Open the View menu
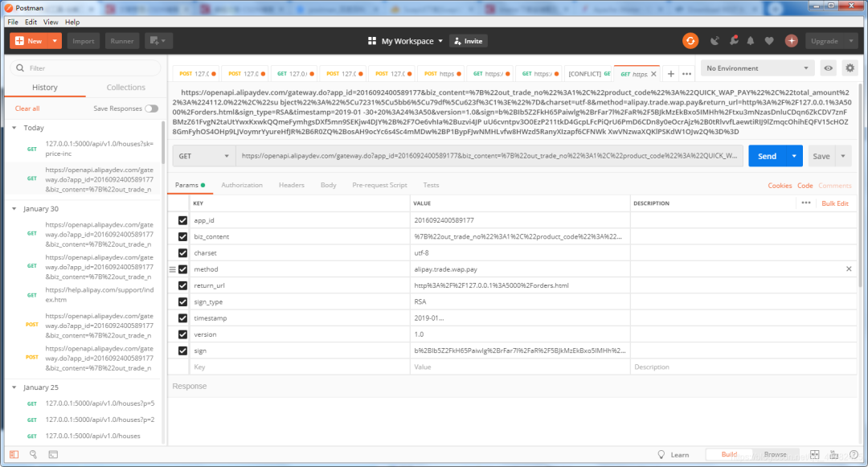868x467 pixels. pyautogui.click(x=51, y=23)
